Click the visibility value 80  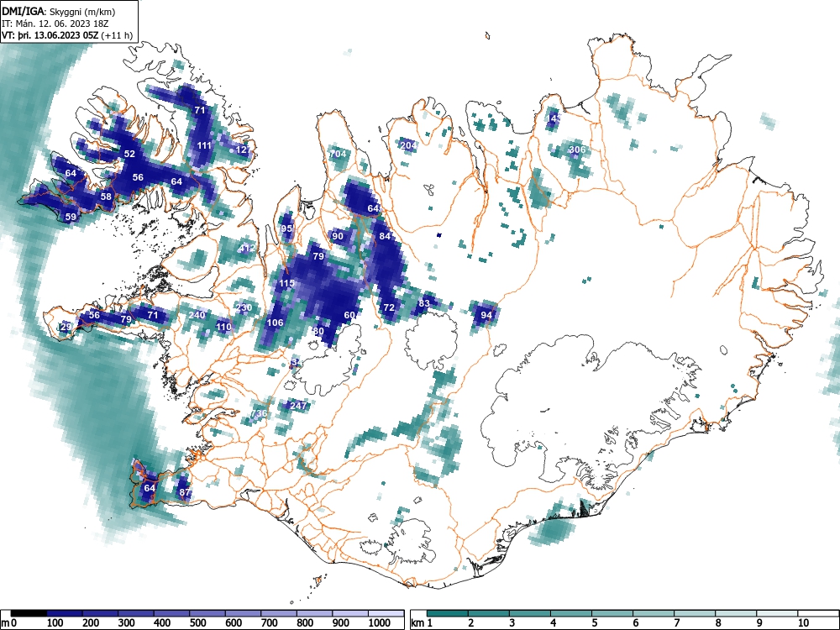[318, 331]
